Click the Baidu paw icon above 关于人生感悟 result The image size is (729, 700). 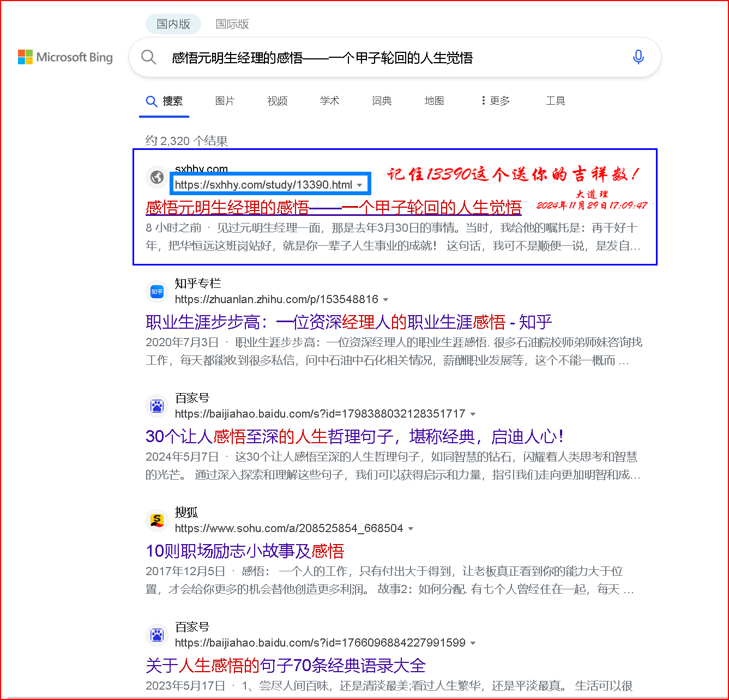(157, 635)
